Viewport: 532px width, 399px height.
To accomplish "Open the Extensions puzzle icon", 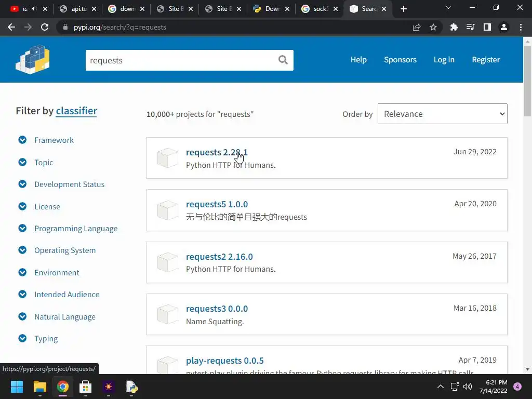I will pyautogui.click(x=454, y=27).
